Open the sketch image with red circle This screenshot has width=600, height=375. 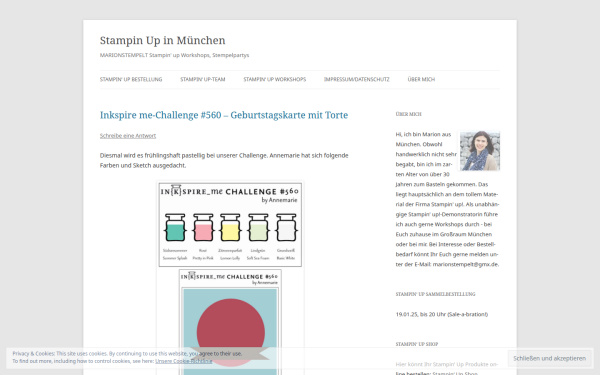pyautogui.click(x=230, y=322)
